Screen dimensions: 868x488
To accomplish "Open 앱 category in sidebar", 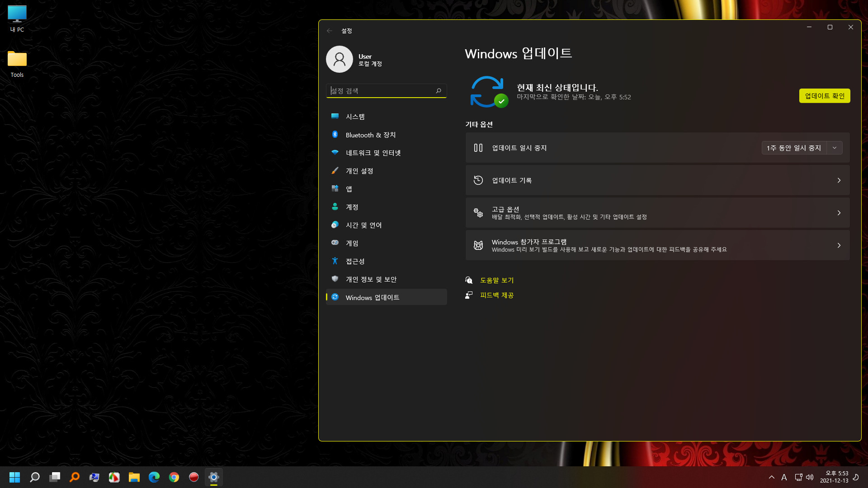I will (387, 189).
